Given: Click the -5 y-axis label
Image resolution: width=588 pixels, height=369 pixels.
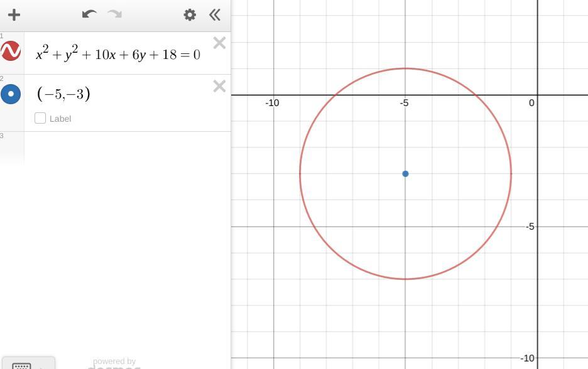Looking at the screenshot, I should 530,227.
